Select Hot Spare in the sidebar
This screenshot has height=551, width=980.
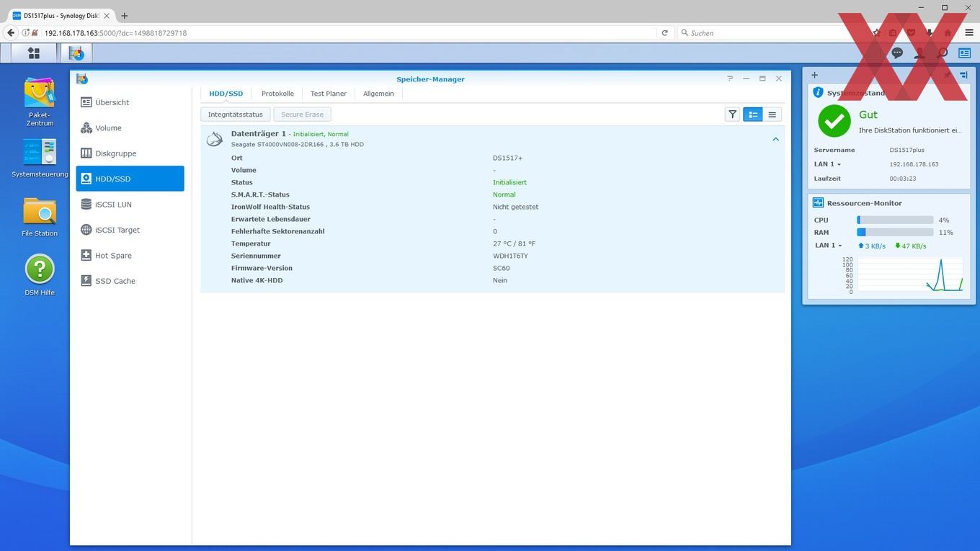click(x=130, y=256)
